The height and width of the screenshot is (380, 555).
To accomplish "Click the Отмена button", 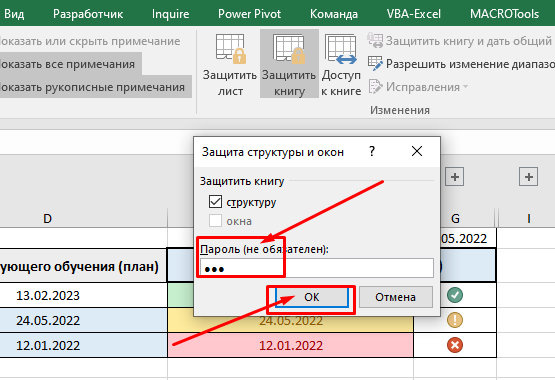I will pos(396,297).
